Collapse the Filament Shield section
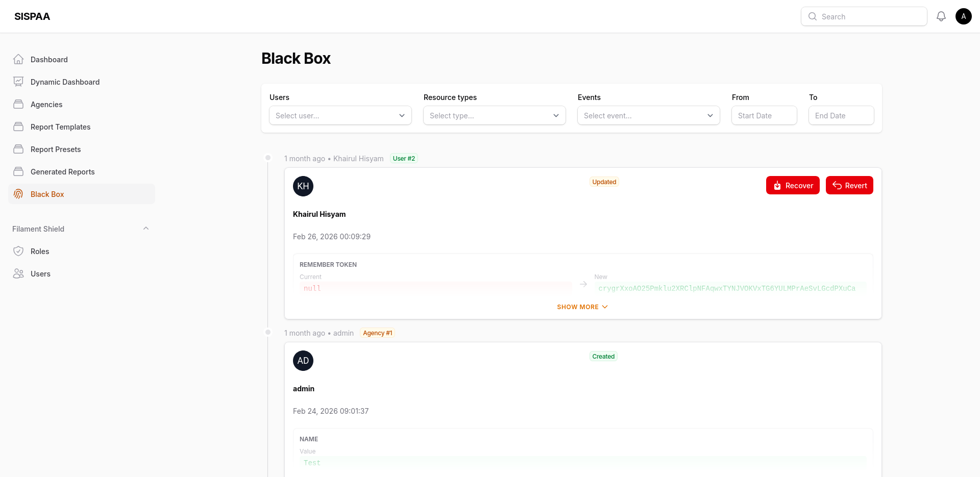980x477 pixels. [146, 228]
